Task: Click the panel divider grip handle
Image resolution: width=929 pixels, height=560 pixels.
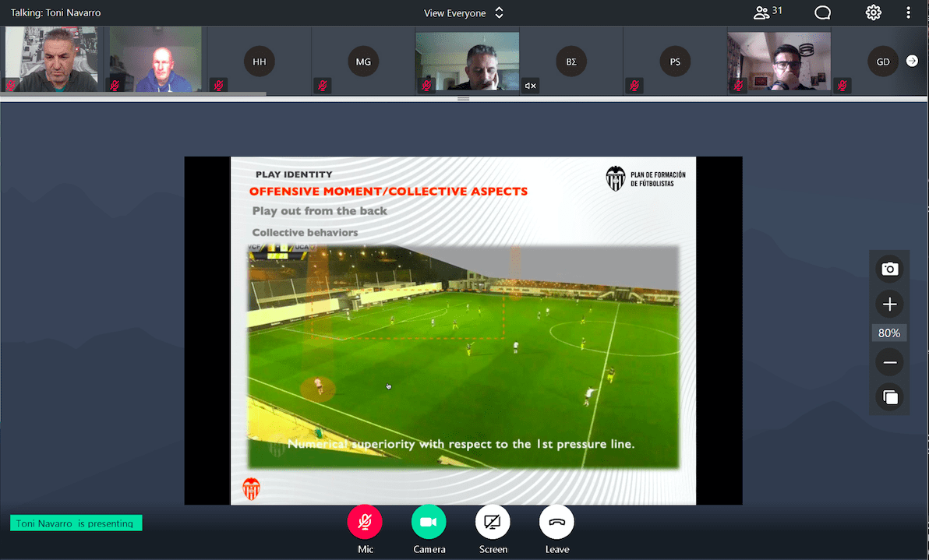Action: [x=463, y=99]
